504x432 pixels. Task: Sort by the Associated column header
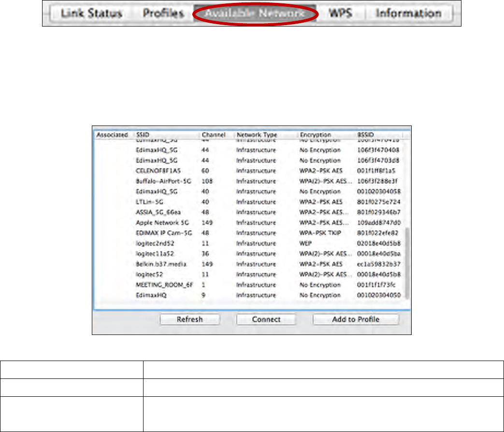(x=112, y=135)
